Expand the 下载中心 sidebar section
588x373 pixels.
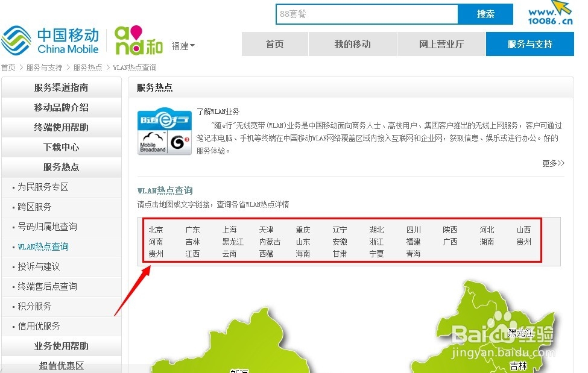[61, 147]
